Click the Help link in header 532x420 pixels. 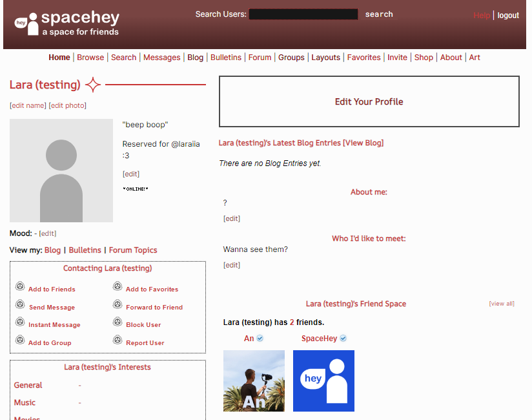482,16
